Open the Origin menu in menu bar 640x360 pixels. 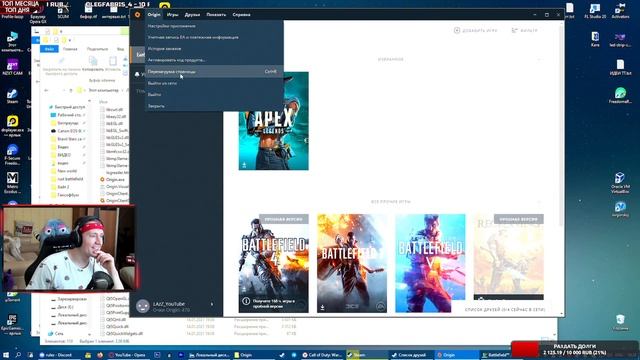point(154,15)
